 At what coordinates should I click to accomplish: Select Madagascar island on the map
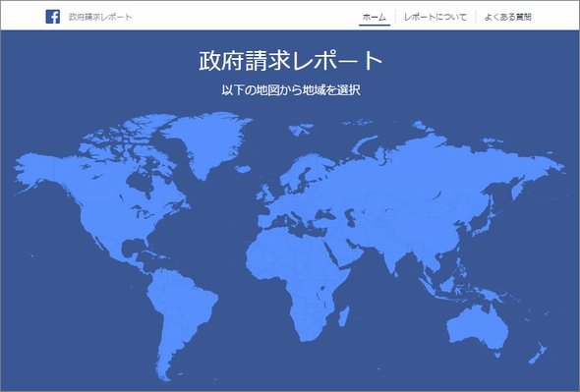[x=344, y=316]
